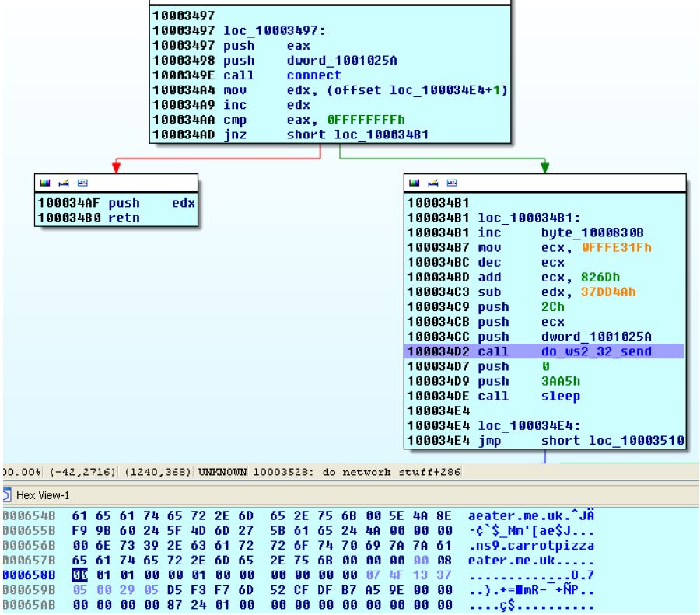Click the pencil icon on the push edx block

pyautogui.click(x=55, y=184)
